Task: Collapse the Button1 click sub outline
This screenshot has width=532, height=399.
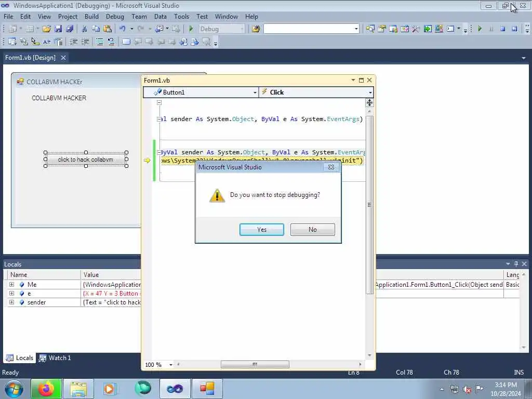Action: click(159, 152)
